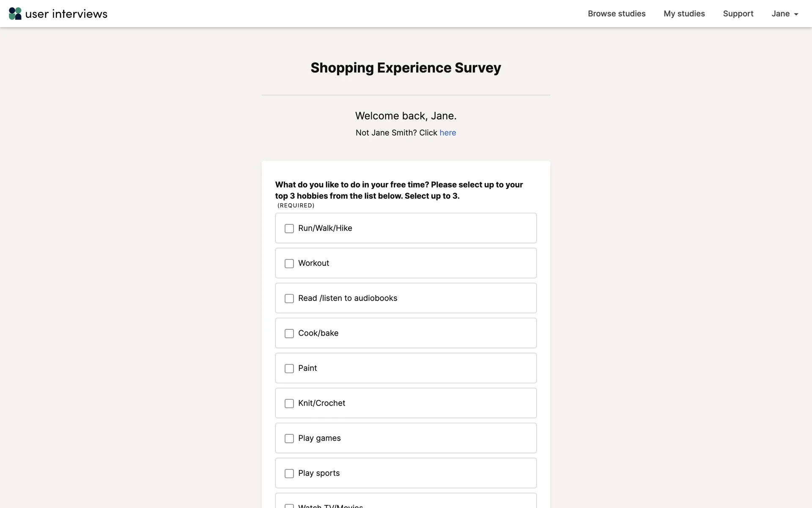812x508 pixels.
Task: Click the Paint option row label
Action: pos(307,368)
